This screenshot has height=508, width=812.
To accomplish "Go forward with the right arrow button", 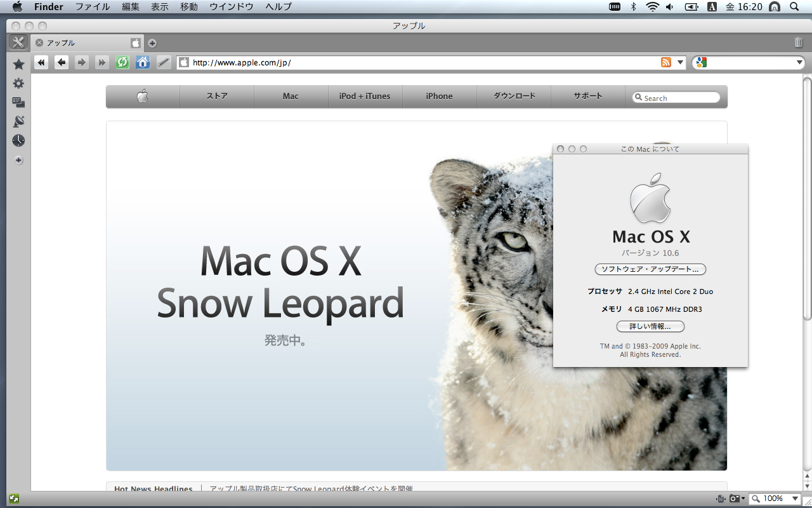I will click(x=82, y=62).
